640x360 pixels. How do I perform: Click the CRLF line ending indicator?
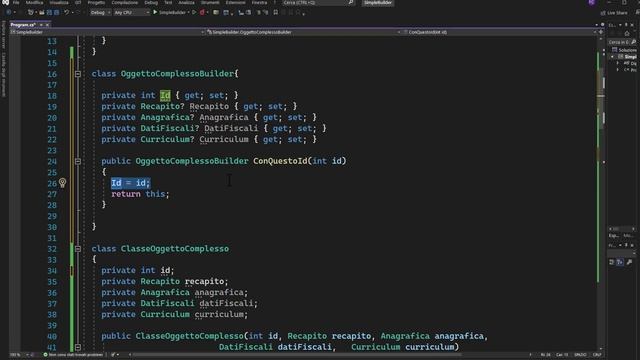click(596, 355)
